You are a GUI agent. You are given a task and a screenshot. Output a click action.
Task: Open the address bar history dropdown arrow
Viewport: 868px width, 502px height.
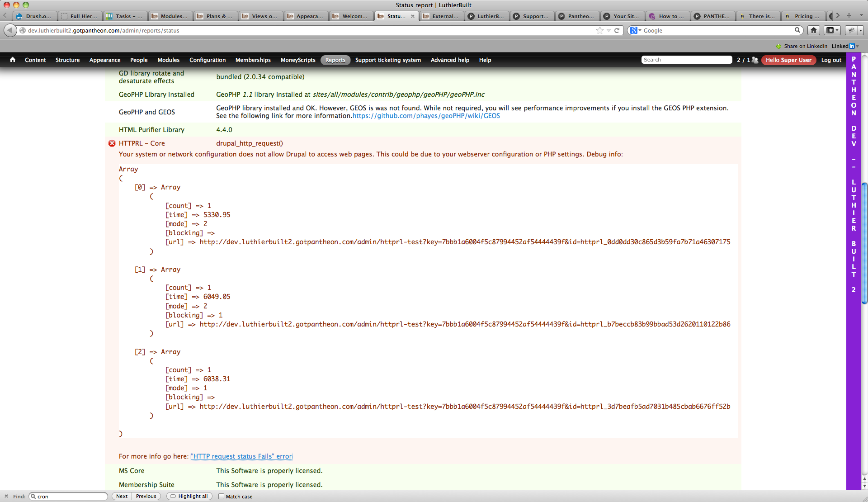pyautogui.click(x=609, y=30)
